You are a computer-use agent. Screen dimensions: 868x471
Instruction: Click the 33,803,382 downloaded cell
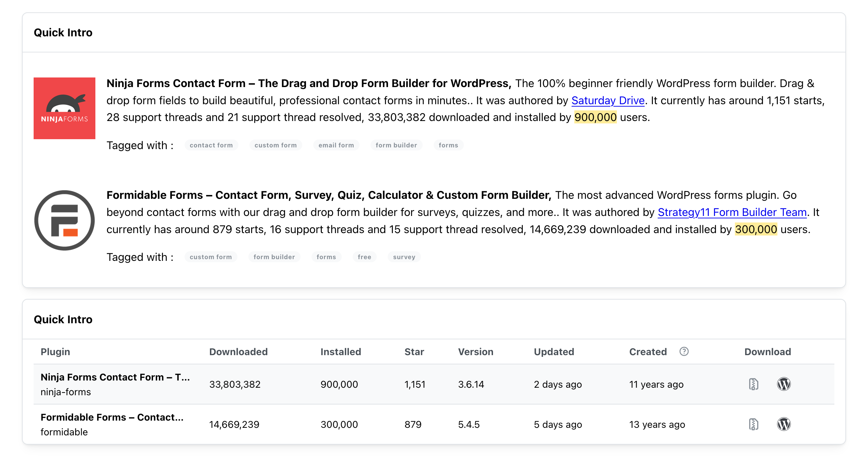[235, 384]
